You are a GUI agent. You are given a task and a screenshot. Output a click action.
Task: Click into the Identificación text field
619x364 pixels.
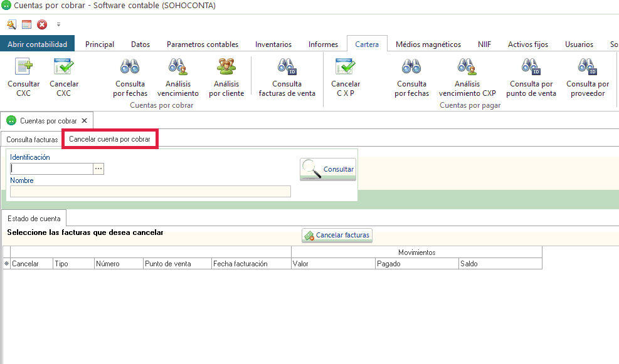[x=51, y=169]
